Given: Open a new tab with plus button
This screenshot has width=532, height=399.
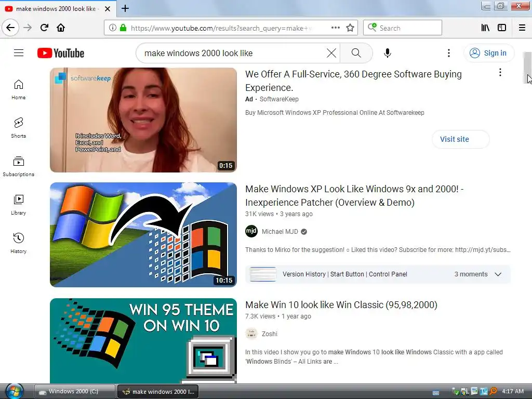Looking at the screenshot, I should pos(125,8).
